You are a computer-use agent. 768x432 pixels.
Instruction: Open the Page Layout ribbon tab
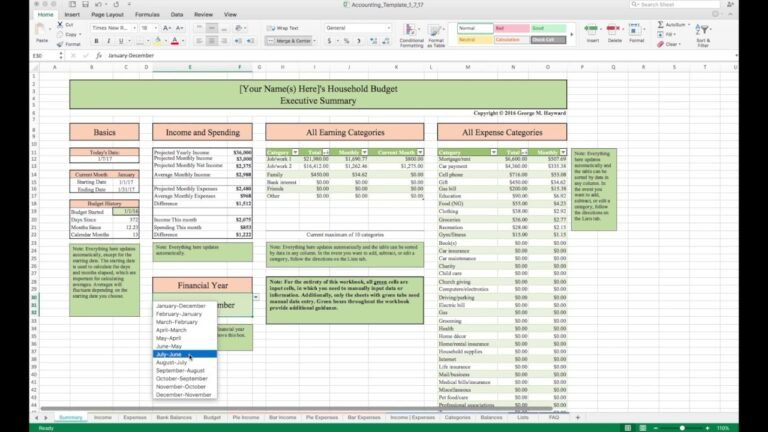coord(107,15)
